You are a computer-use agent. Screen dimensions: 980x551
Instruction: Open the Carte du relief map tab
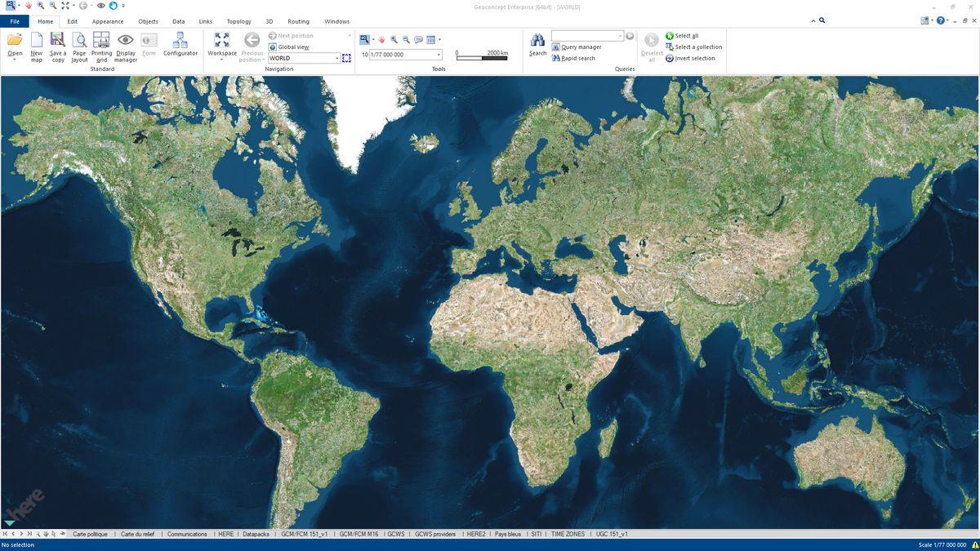[x=137, y=534]
